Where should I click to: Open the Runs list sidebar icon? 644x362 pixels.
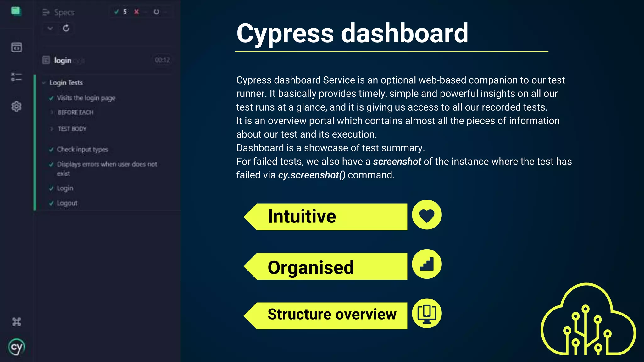16,77
